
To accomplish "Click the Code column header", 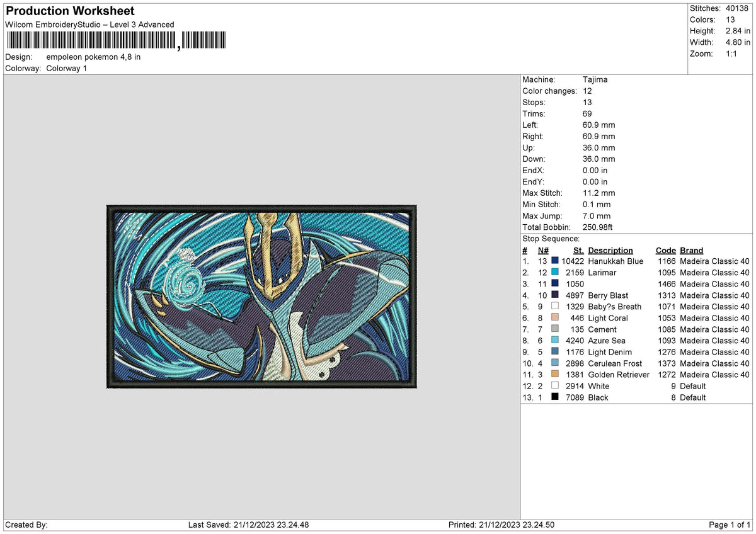I will [x=665, y=251].
